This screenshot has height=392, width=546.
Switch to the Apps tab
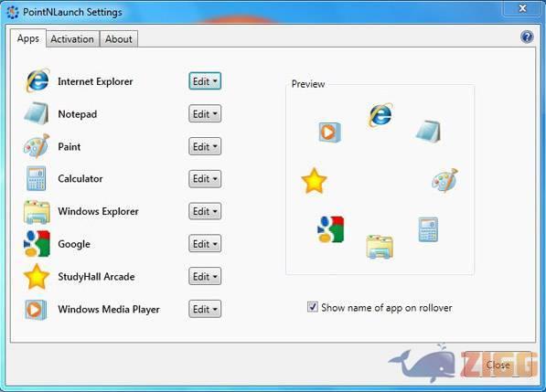pyautogui.click(x=28, y=38)
